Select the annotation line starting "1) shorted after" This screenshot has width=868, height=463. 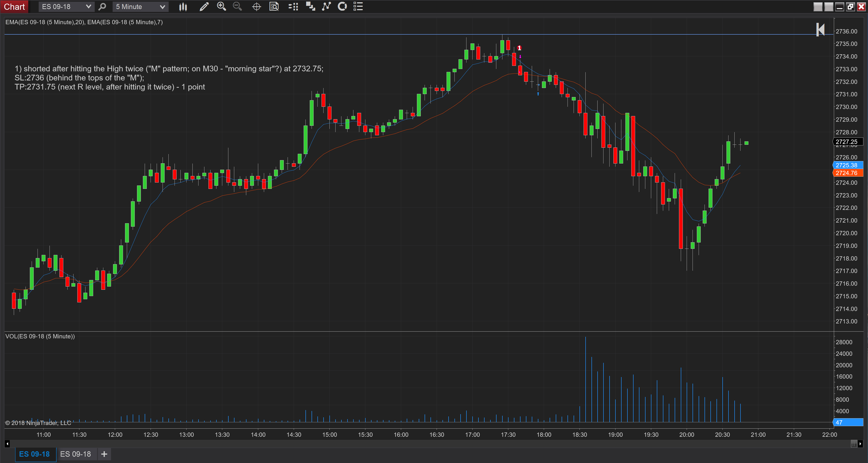click(169, 69)
